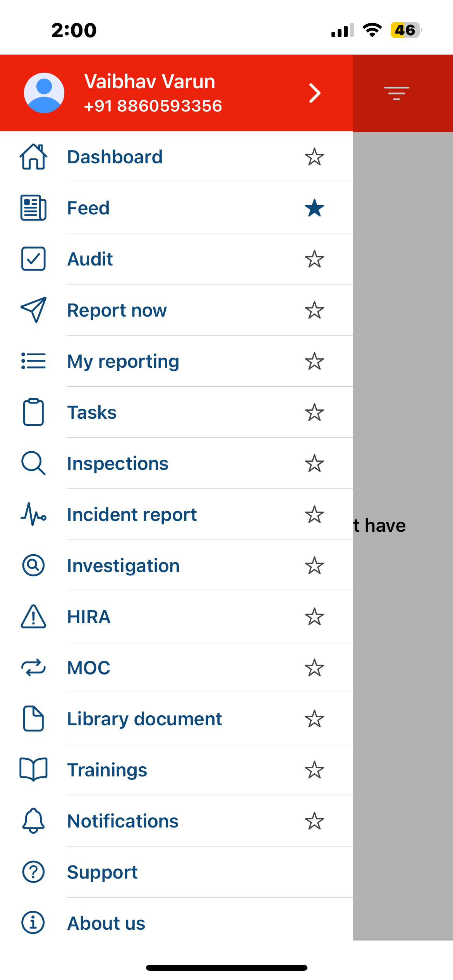Unfavorite Feed using its filled star
Screen dimensions: 453x980
[x=314, y=208]
